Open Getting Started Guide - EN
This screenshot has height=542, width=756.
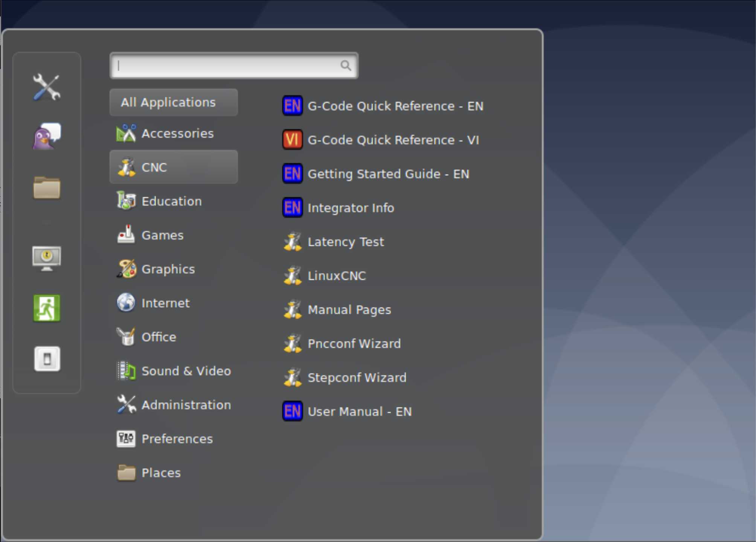coord(388,174)
